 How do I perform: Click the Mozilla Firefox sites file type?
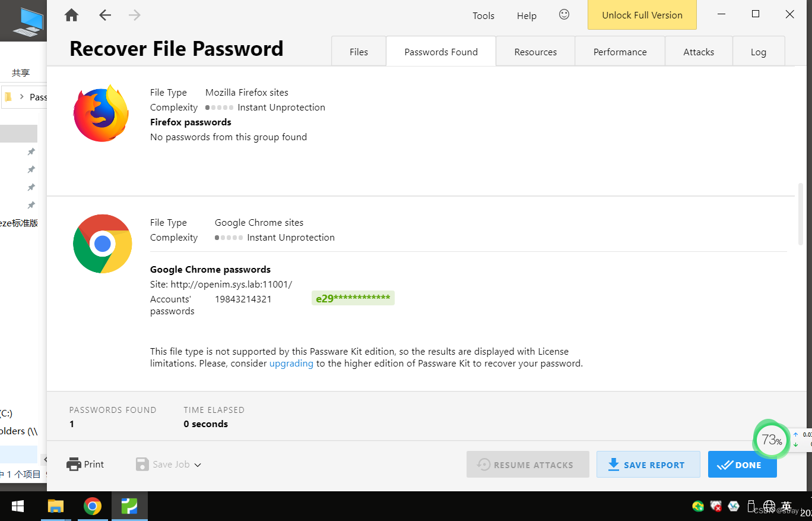pos(247,93)
